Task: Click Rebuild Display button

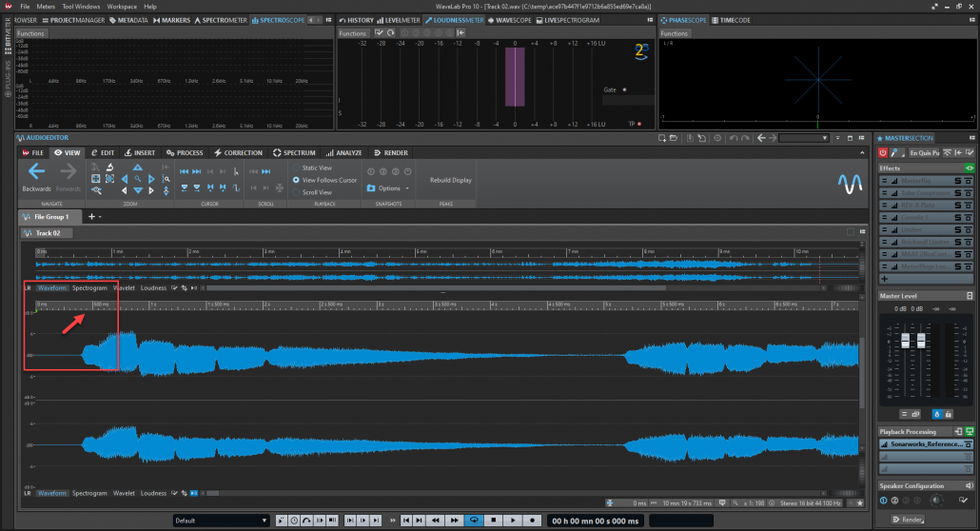Action: point(451,180)
